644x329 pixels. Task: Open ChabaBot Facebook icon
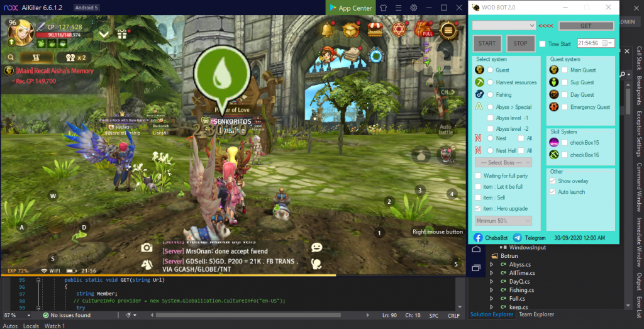478,237
